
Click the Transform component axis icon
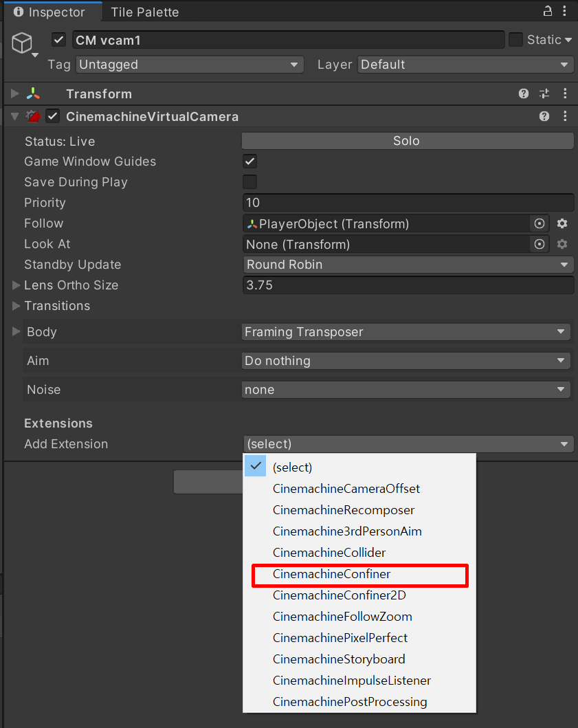[x=33, y=93]
